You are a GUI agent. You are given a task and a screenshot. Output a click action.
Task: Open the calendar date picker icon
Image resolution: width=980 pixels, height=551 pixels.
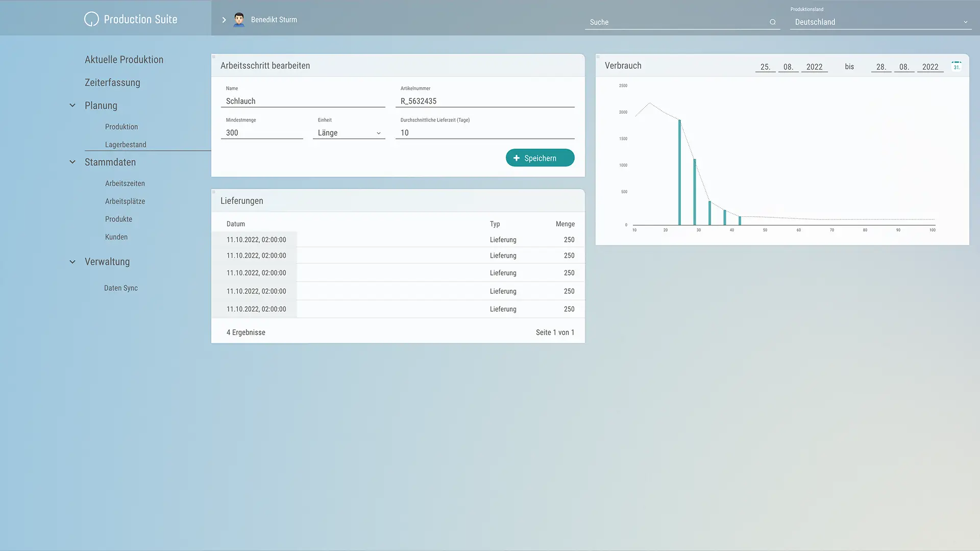pos(956,66)
